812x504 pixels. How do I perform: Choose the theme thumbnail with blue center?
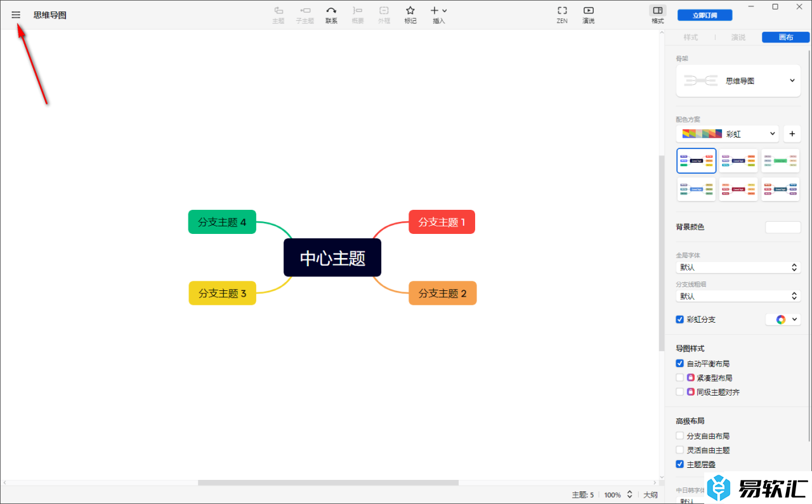coord(697,189)
